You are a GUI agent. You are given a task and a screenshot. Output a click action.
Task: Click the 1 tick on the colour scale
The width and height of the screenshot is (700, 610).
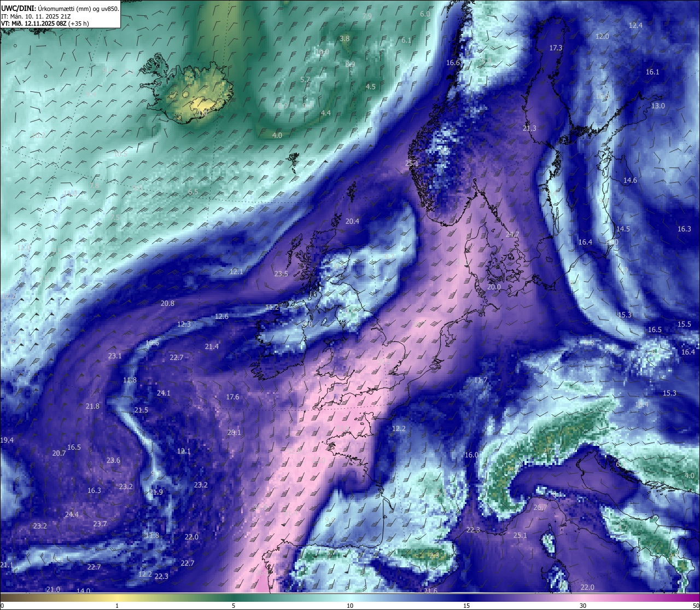pyautogui.click(x=117, y=605)
